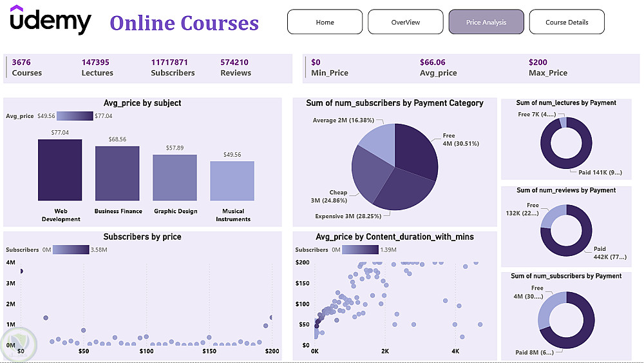Click the $49.56 bar data label above Musical Instruments

pos(232,155)
